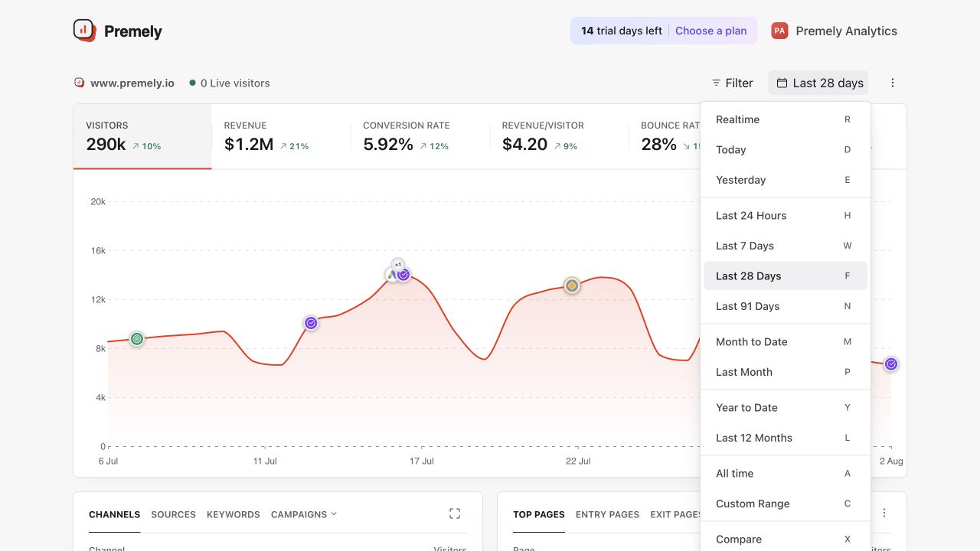Pick Year to Date

[x=786, y=408]
